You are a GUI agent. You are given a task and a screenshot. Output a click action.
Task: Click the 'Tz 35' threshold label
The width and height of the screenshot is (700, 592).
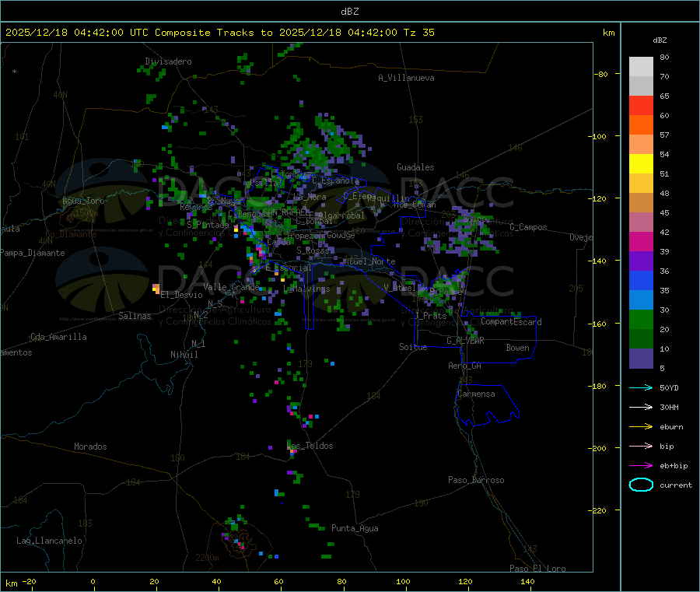coord(418,33)
